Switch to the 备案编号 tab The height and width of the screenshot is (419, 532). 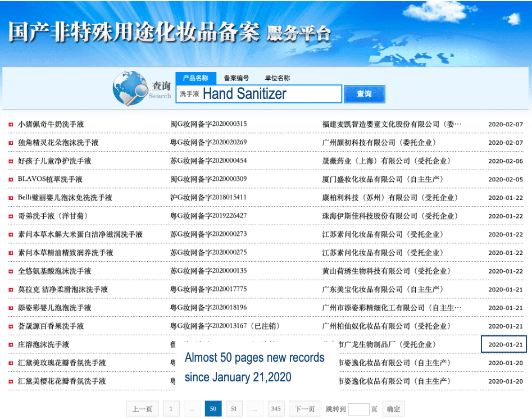[x=237, y=78]
